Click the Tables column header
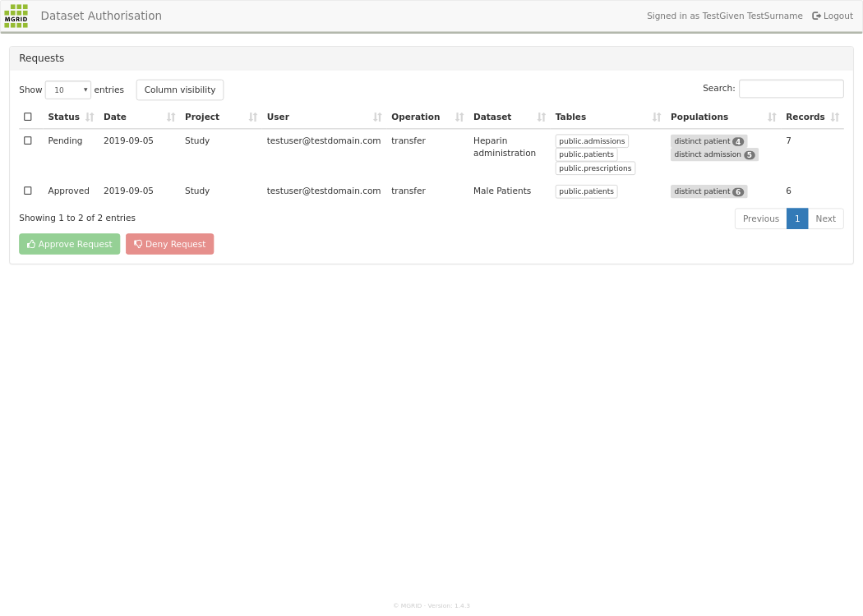This screenshot has width=863, height=616. click(x=570, y=117)
